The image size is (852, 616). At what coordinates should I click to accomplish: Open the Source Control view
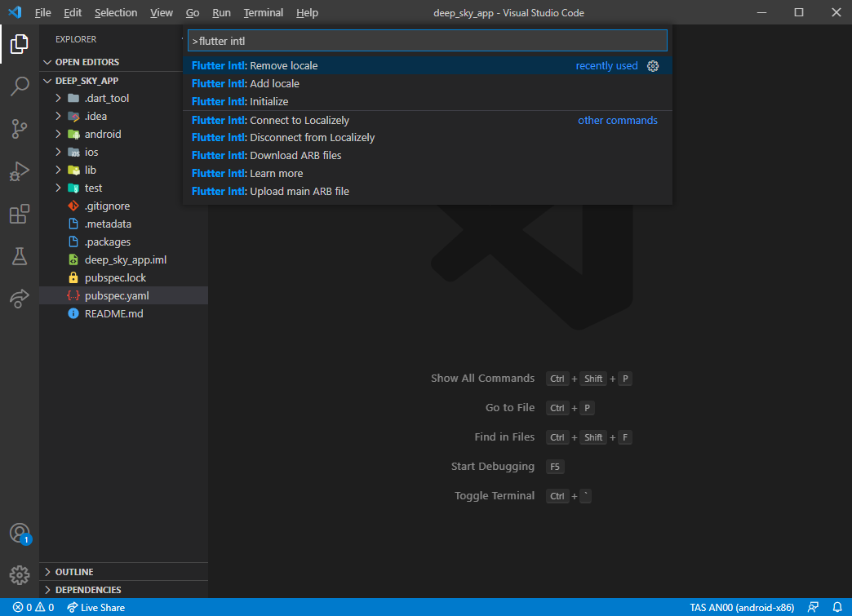point(20,129)
